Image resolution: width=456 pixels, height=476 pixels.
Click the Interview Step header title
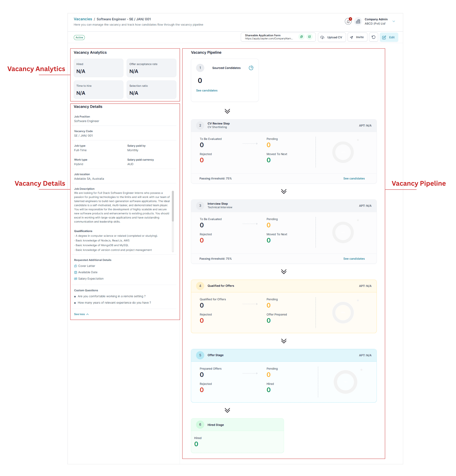(x=218, y=204)
